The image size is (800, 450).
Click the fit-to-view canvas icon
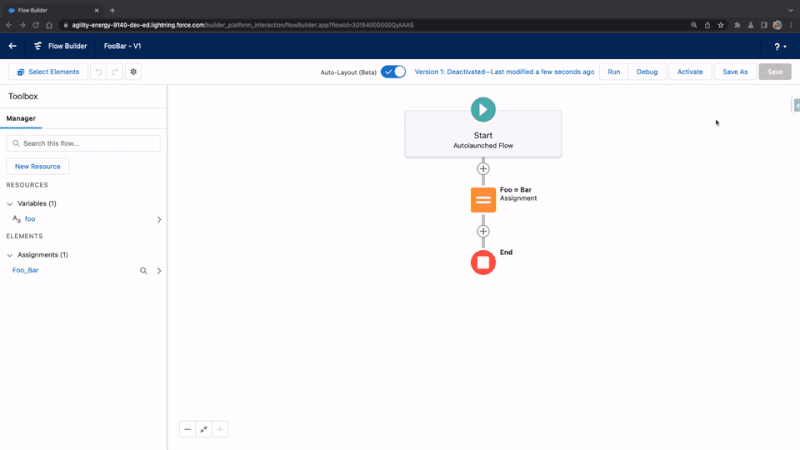point(204,430)
